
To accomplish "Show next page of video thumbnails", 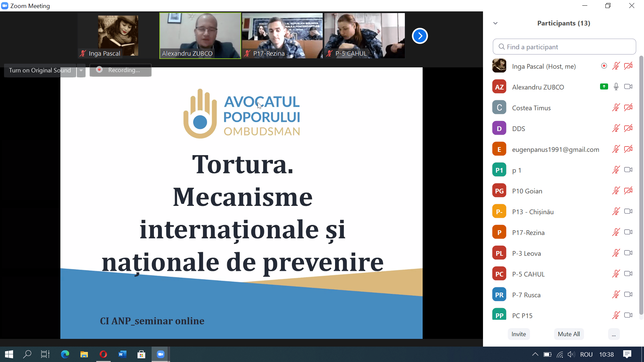I will coord(420,36).
